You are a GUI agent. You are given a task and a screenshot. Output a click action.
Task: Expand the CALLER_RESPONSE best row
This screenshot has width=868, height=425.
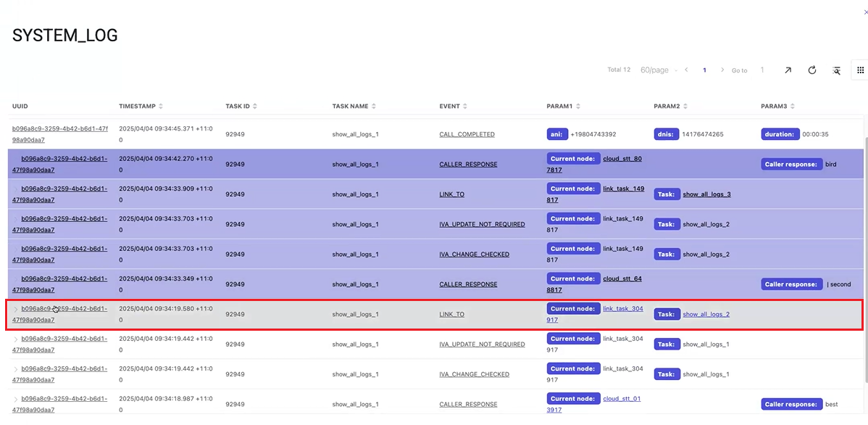click(x=15, y=399)
